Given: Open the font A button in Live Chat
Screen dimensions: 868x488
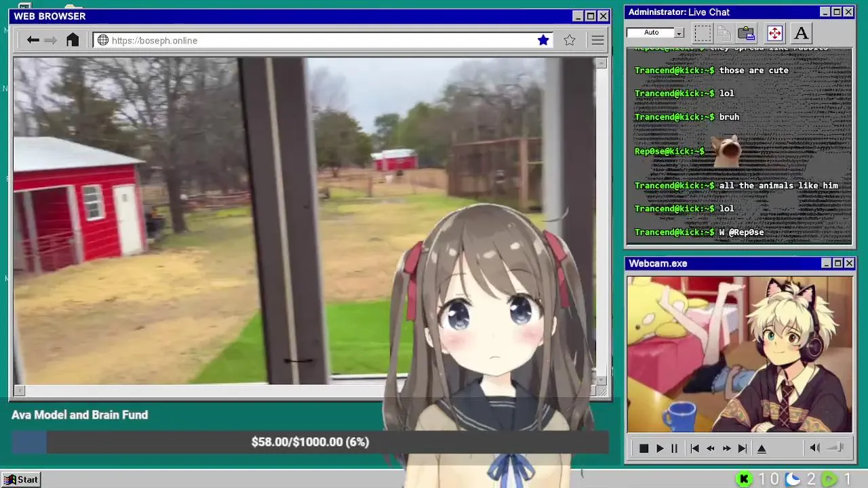Looking at the screenshot, I should [x=801, y=33].
